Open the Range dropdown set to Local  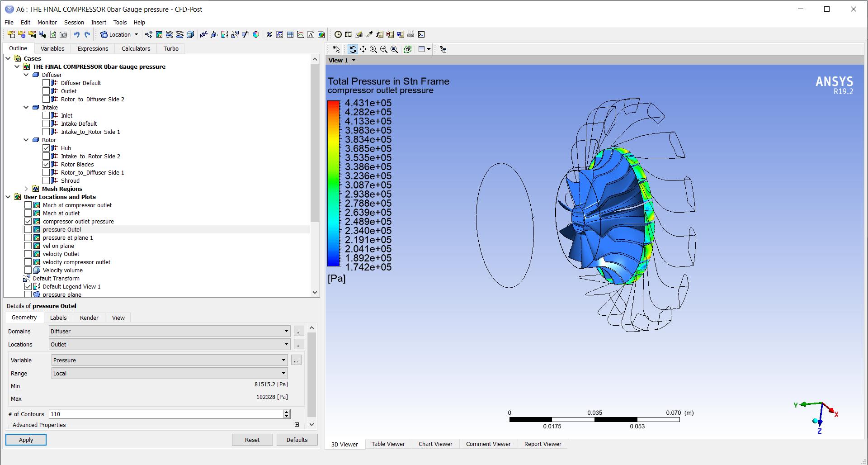click(x=170, y=373)
